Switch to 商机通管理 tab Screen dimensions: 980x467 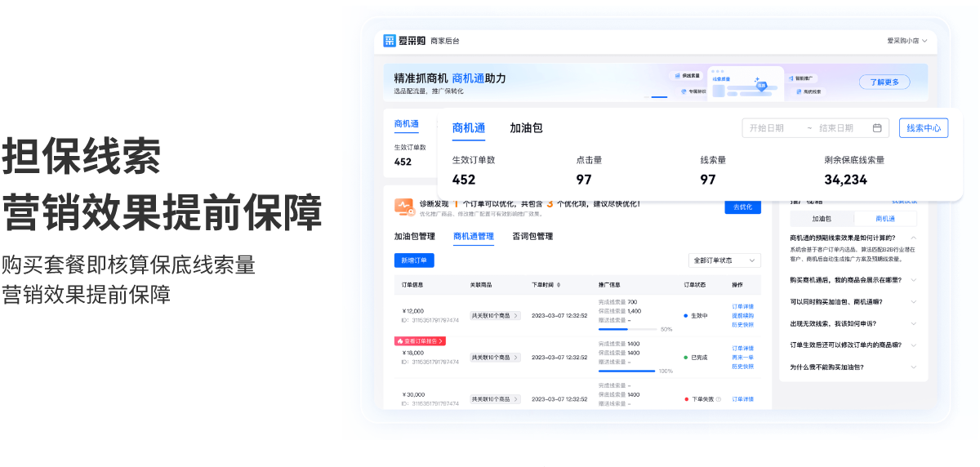point(474,237)
